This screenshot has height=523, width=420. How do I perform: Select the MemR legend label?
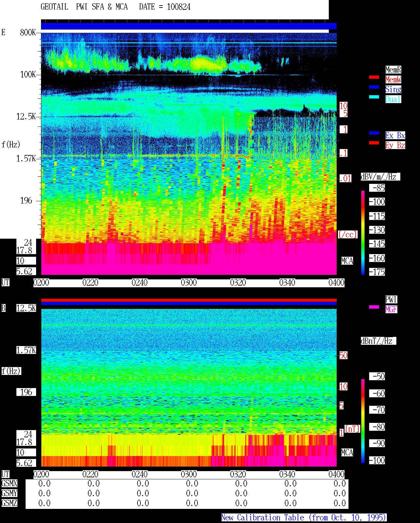pyautogui.click(x=393, y=70)
